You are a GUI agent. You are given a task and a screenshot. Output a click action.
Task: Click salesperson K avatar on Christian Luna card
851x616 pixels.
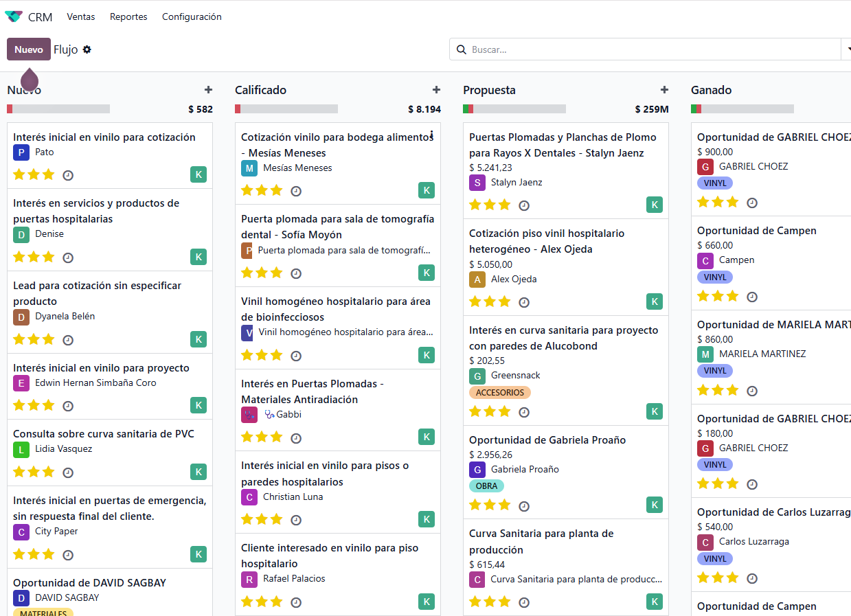(427, 519)
